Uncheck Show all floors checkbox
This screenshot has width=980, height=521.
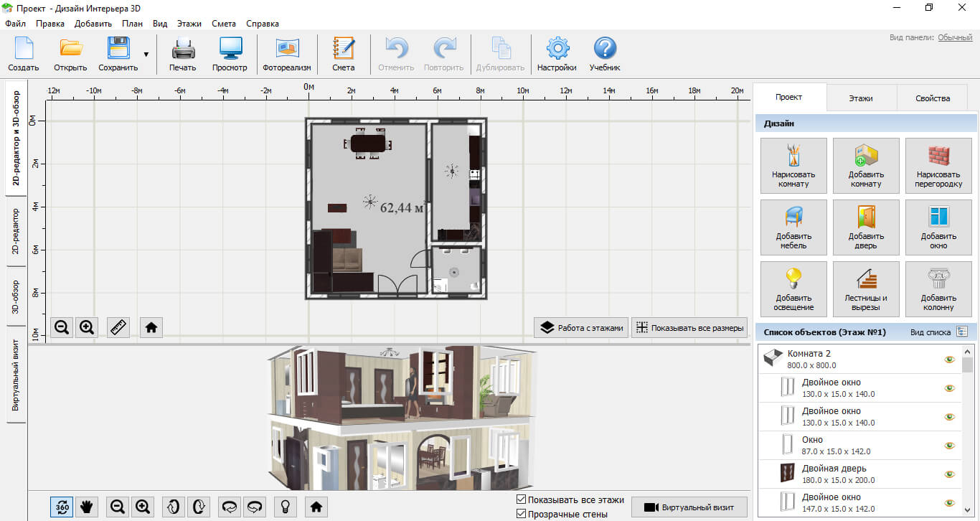522,500
